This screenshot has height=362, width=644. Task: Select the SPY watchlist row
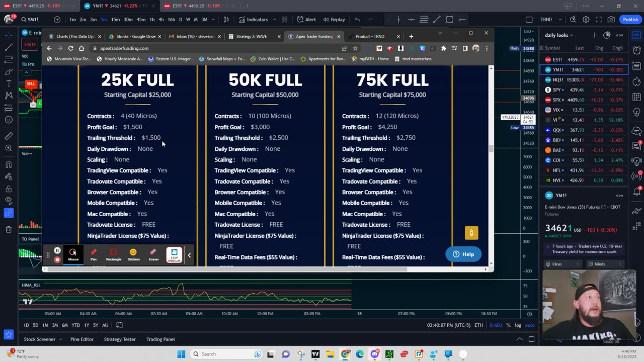pyautogui.click(x=584, y=90)
